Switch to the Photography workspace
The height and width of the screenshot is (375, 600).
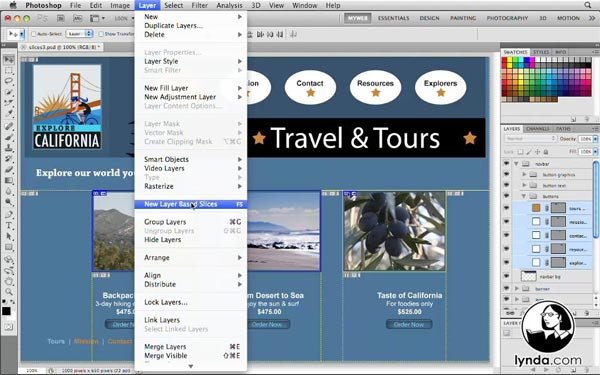(x=507, y=18)
